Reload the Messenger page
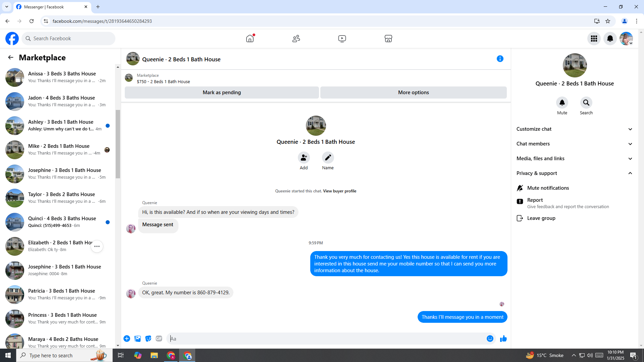Image resolution: width=644 pixels, height=362 pixels. pyautogui.click(x=32, y=21)
